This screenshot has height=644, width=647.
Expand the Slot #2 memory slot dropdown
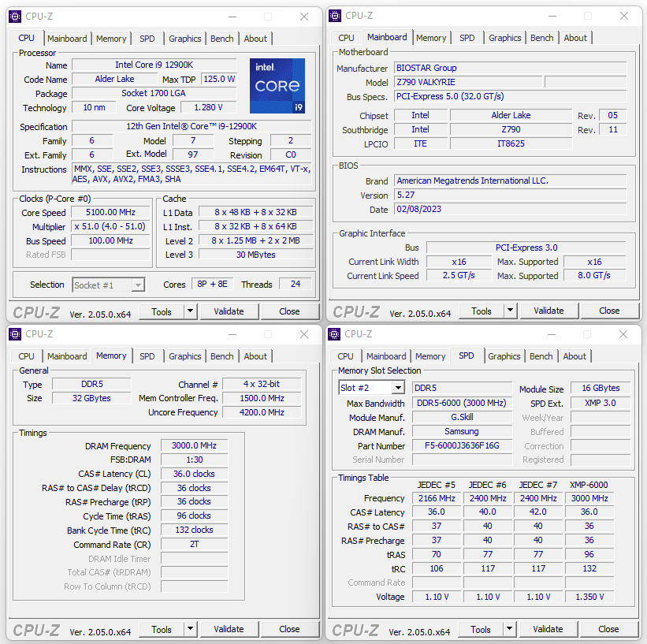(398, 388)
